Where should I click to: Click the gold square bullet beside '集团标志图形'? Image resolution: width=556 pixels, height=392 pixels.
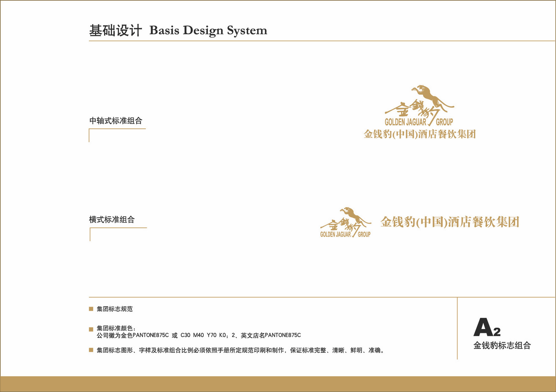(x=91, y=350)
